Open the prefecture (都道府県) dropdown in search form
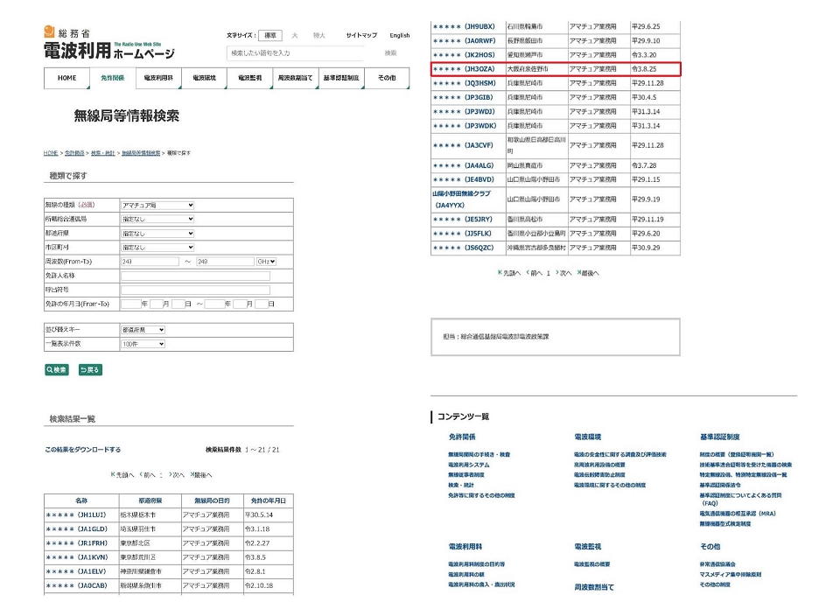 157,234
